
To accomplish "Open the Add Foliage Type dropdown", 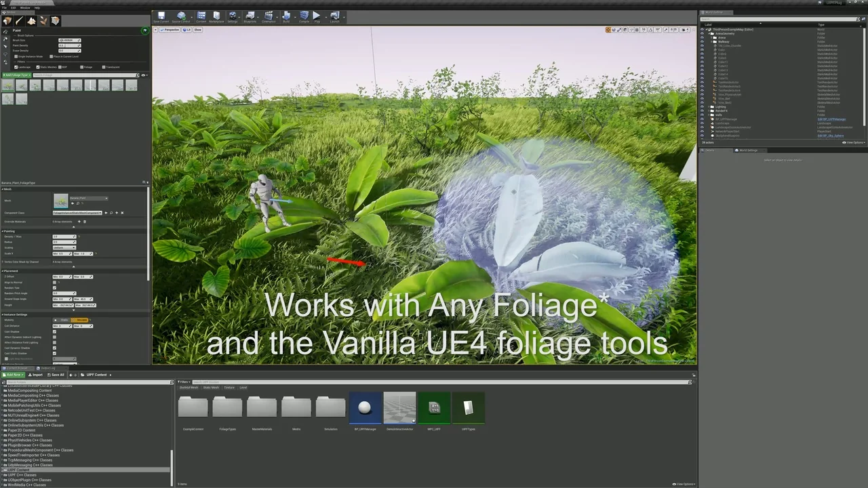I will (x=16, y=75).
